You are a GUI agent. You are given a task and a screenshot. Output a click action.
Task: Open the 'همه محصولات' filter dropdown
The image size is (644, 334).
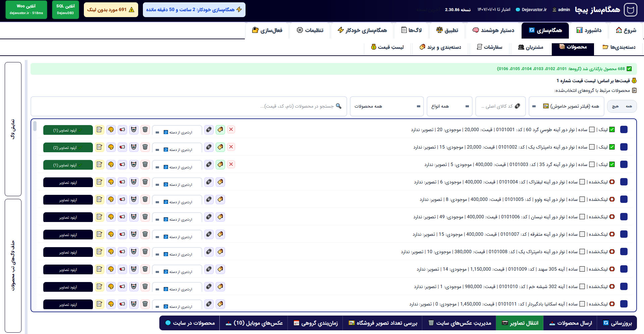pyautogui.click(x=387, y=106)
